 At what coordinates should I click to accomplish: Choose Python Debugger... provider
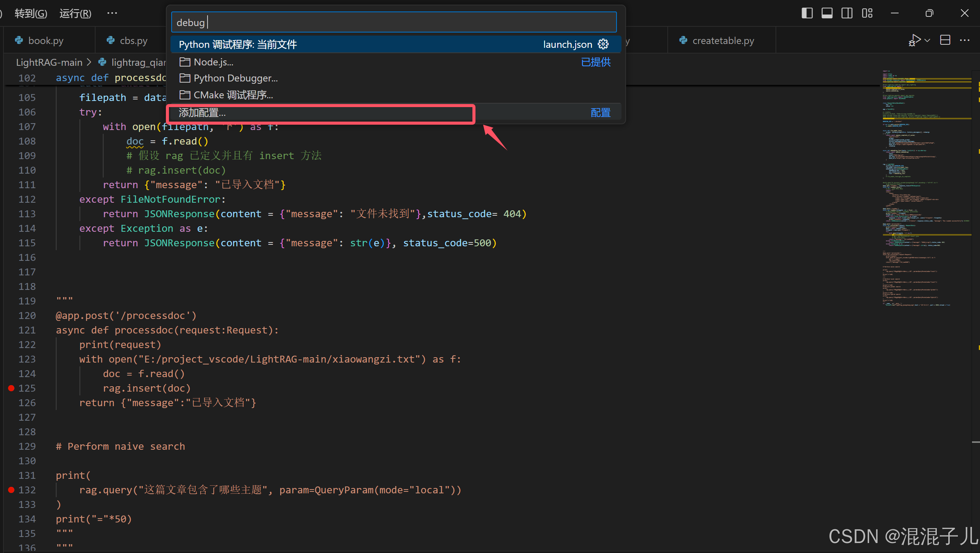tap(396, 78)
